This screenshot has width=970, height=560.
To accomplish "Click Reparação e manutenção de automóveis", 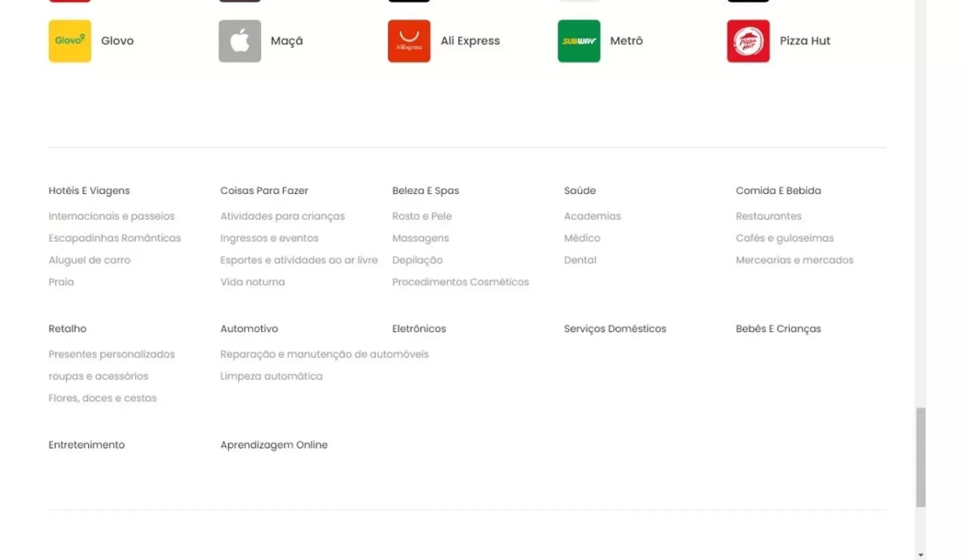I will coord(324,354).
